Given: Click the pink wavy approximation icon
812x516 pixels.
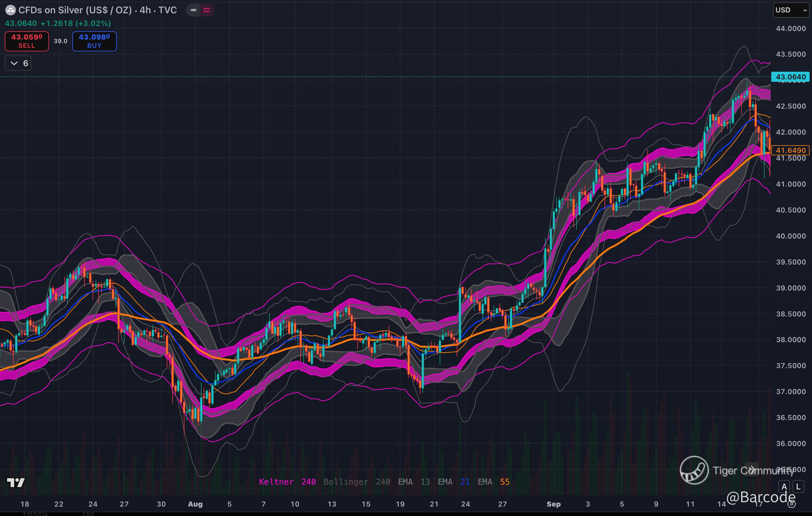Looking at the screenshot, I should pyautogui.click(x=207, y=10).
